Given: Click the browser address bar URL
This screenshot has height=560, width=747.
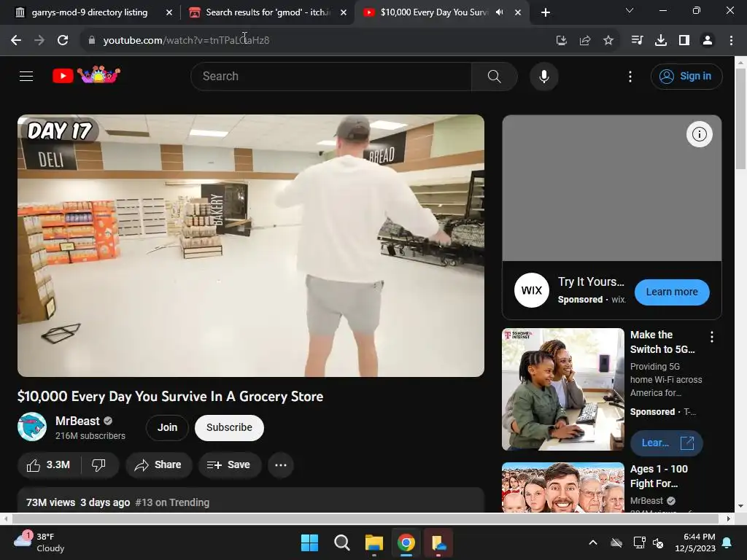Looking at the screenshot, I should coord(186,41).
